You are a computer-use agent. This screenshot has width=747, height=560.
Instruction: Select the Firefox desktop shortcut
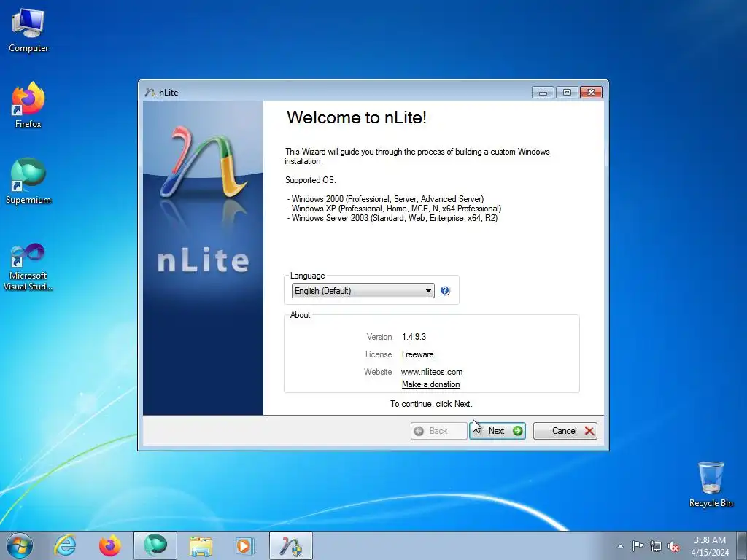point(28,105)
